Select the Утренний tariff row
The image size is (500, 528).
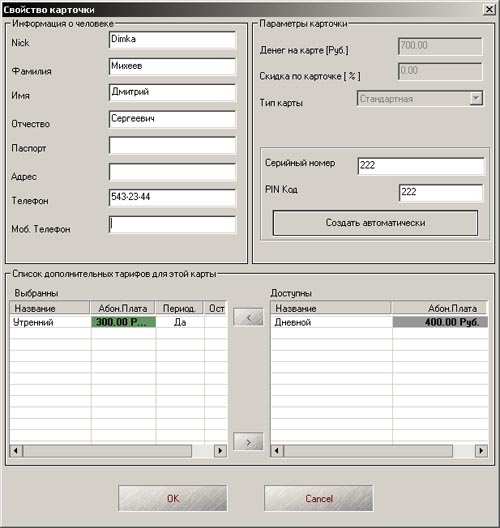coord(119,322)
